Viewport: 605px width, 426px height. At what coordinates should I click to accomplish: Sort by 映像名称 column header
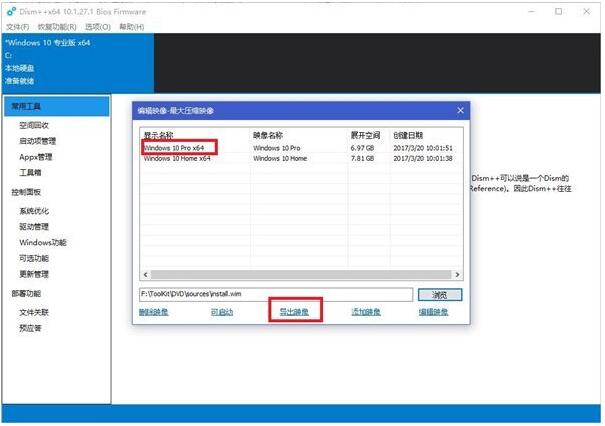pyautogui.click(x=268, y=135)
